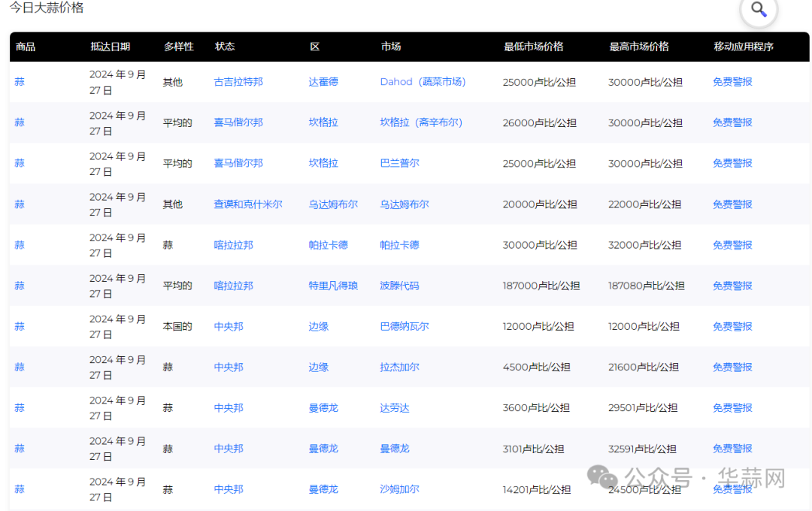Open the 坎格拉（斋辛布尔） market link
The image size is (812, 511).
(420, 122)
